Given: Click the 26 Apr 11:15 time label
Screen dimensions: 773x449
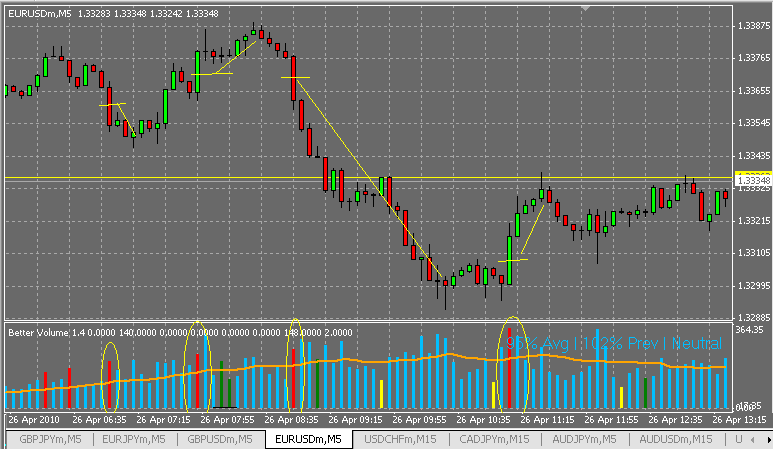Looking at the screenshot, I should click(547, 419).
